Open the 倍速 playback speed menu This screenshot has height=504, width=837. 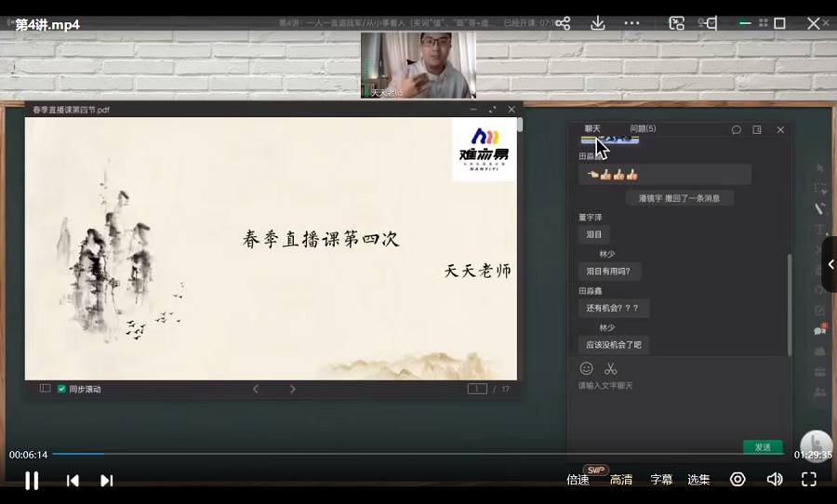578,480
